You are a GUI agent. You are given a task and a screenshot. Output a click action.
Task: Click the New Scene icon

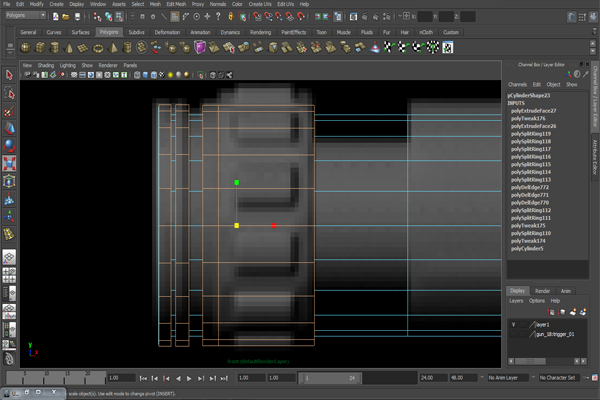[x=56, y=16]
